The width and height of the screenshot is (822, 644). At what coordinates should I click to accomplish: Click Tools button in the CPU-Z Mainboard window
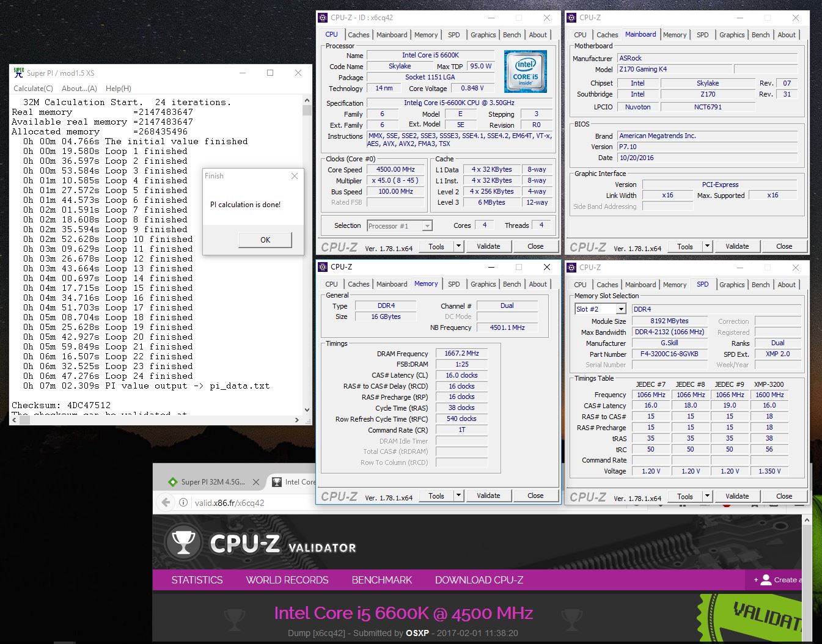[x=685, y=246]
